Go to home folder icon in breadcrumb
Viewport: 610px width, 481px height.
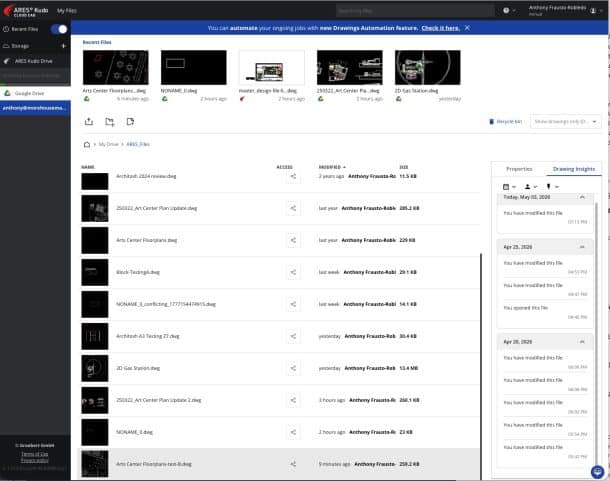pos(87,144)
